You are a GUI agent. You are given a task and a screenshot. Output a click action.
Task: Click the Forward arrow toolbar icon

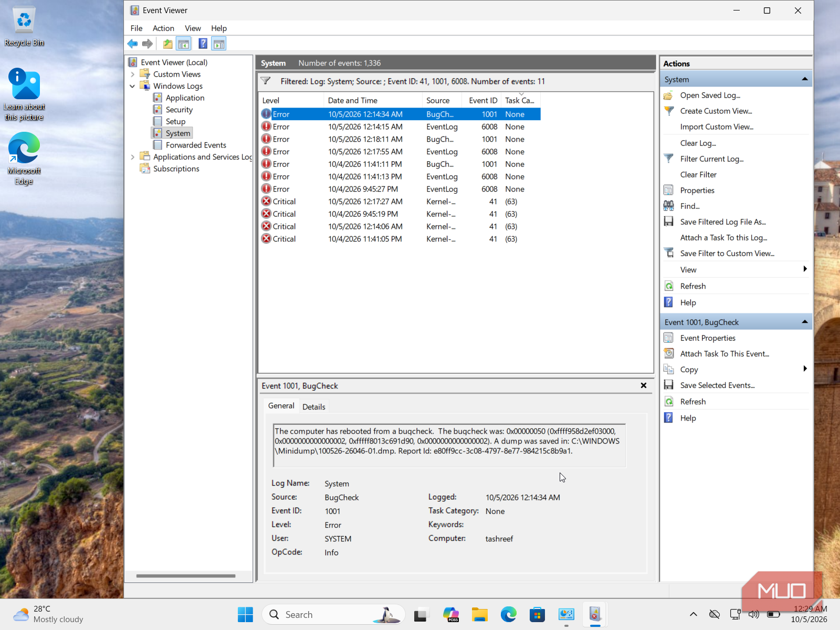(x=148, y=44)
